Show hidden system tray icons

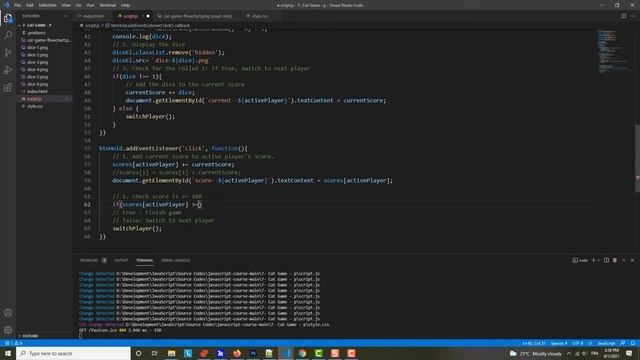coord(569,353)
